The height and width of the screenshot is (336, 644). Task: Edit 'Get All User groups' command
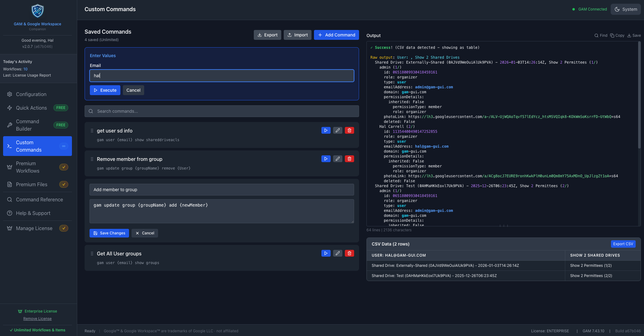(x=337, y=253)
